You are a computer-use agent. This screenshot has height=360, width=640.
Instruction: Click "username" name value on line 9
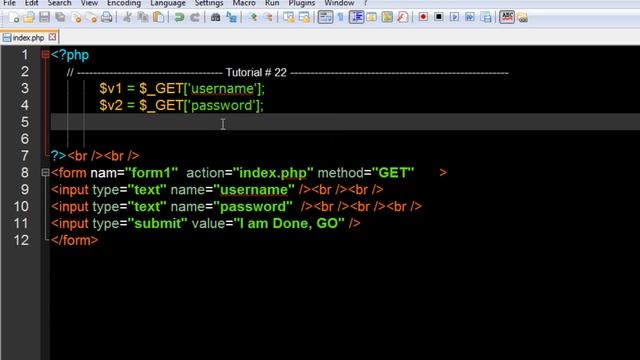pos(253,190)
